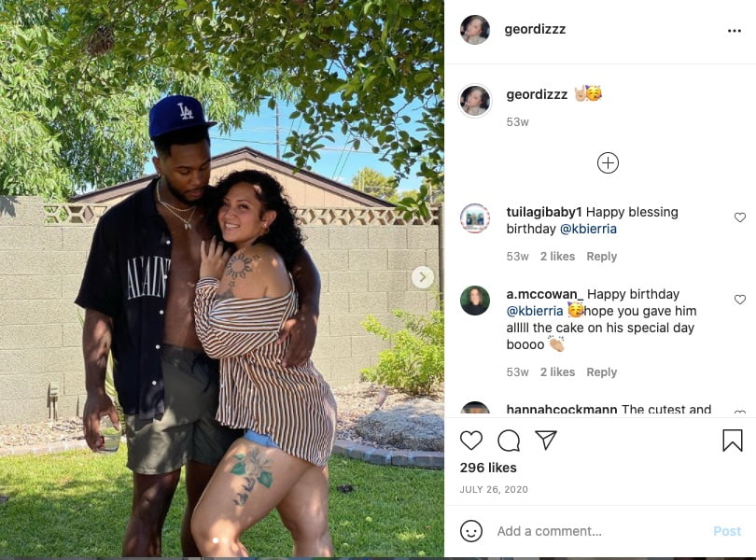Save post with bookmark icon
Screen dimensions: 756x560
(733, 441)
